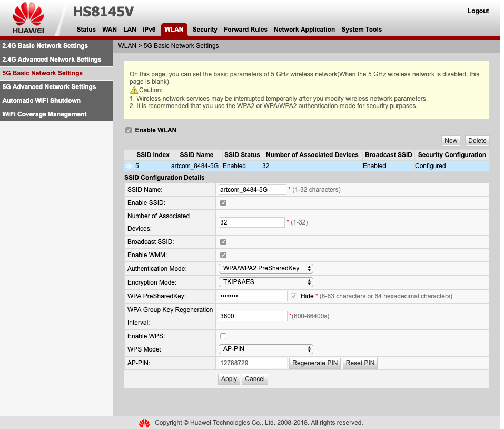Click the Huawei logo in header
Image resolution: width=504 pixels, height=429 pixels.
tap(28, 18)
